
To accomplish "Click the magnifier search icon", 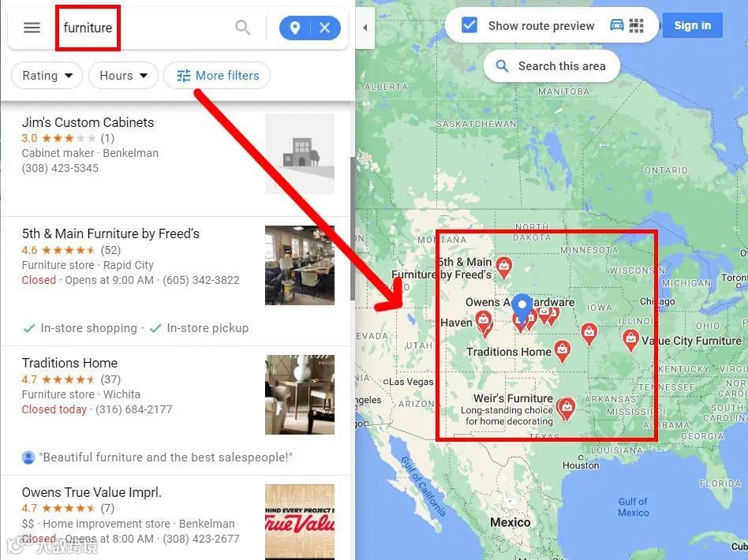I will pyautogui.click(x=243, y=28).
